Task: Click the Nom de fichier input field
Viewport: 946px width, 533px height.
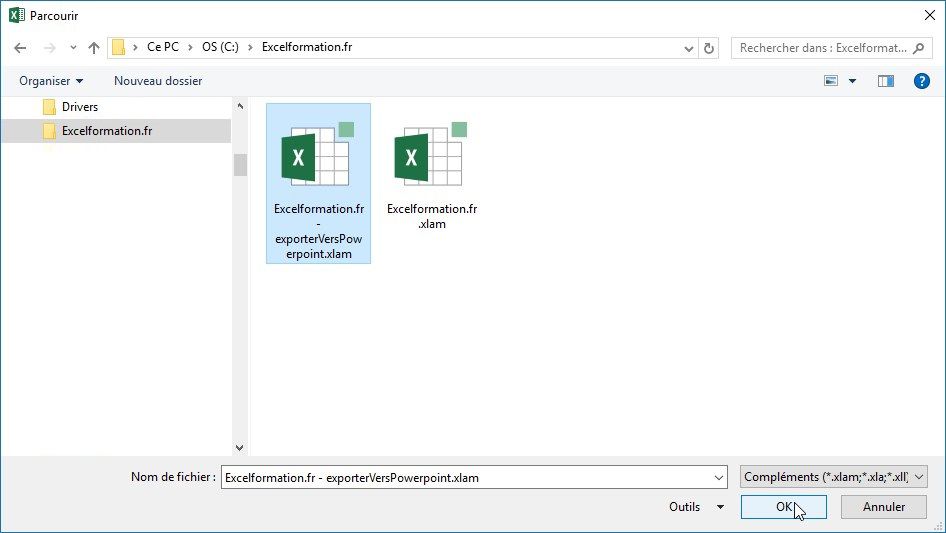Action: click(x=474, y=477)
